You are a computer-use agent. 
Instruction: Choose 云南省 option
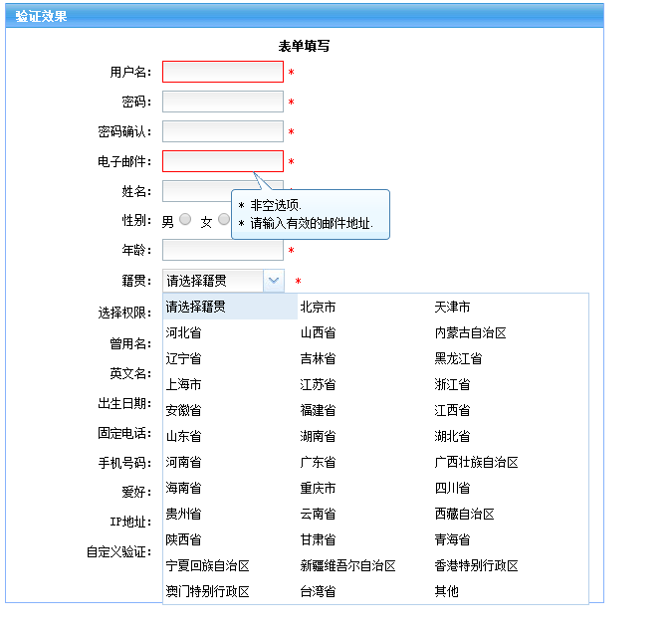coord(318,514)
